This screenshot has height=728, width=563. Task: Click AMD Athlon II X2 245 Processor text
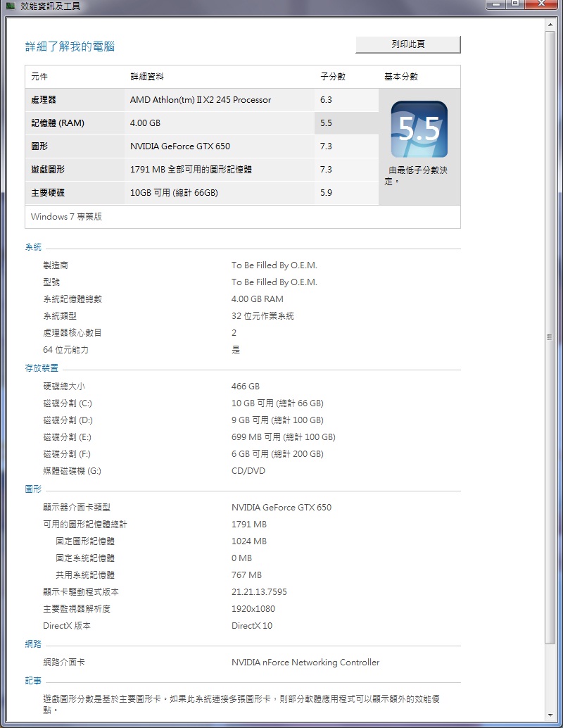click(201, 100)
